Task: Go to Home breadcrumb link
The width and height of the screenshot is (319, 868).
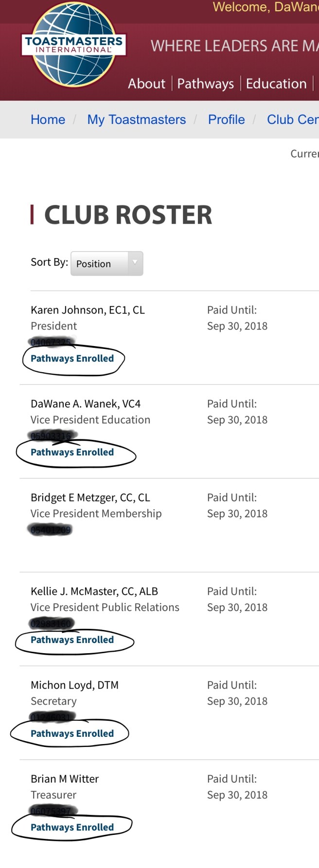Action: click(x=48, y=120)
